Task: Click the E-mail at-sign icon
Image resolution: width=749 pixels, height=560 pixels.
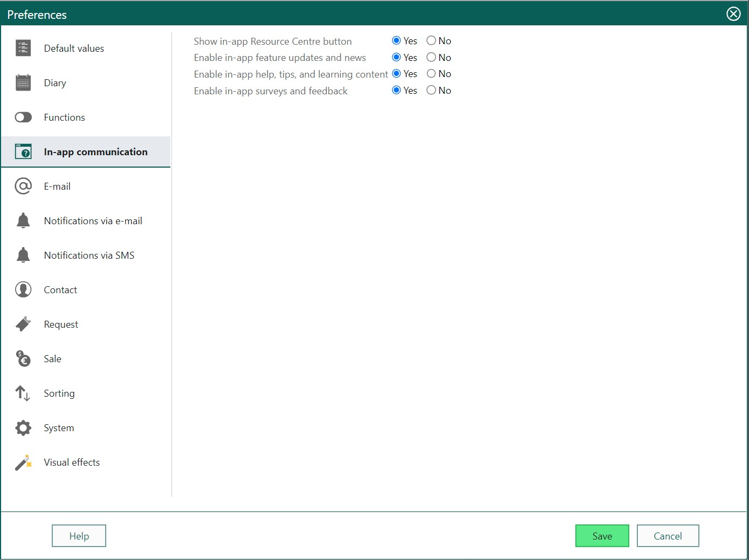Action: 23,186
